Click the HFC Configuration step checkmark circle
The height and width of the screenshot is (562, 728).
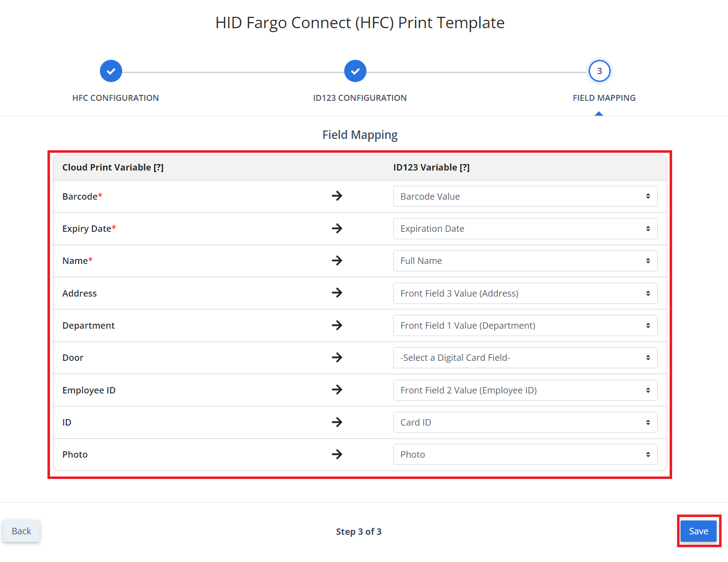point(111,71)
